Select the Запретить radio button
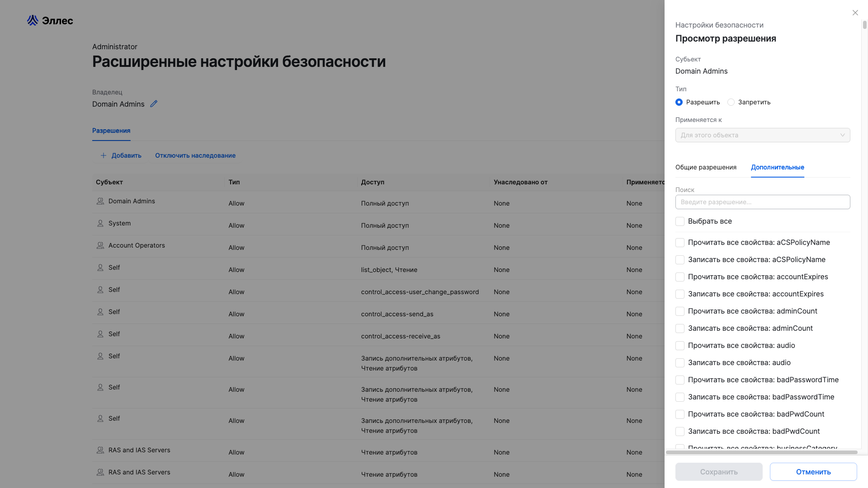 [731, 102]
